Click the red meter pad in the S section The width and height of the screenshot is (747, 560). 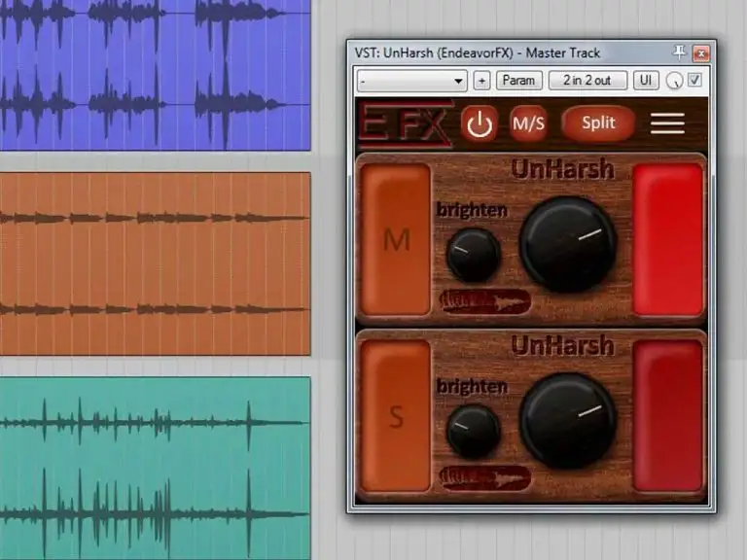(x=668, y=416)
